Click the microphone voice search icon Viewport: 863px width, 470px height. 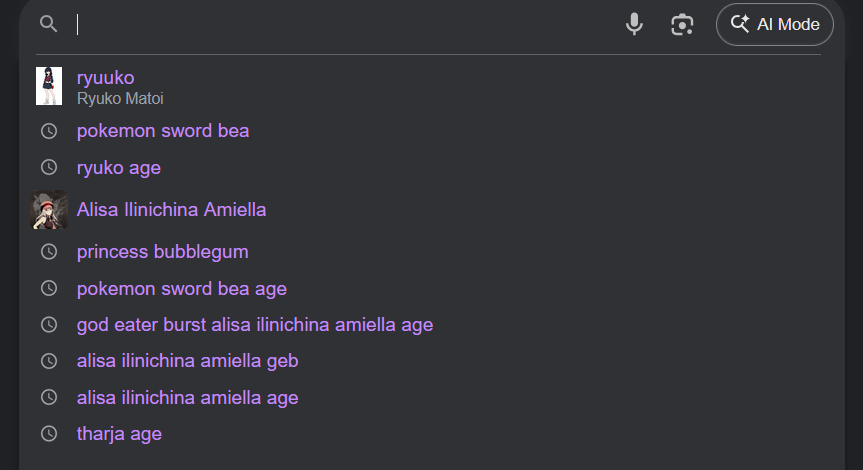(x=634, y=24)
